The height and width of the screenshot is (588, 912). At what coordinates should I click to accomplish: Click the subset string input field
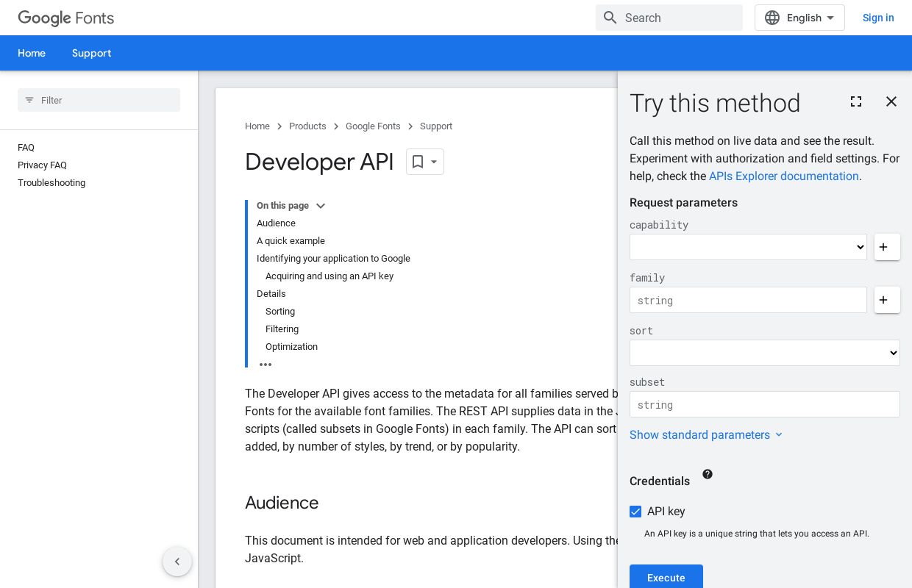click(765, 404)
